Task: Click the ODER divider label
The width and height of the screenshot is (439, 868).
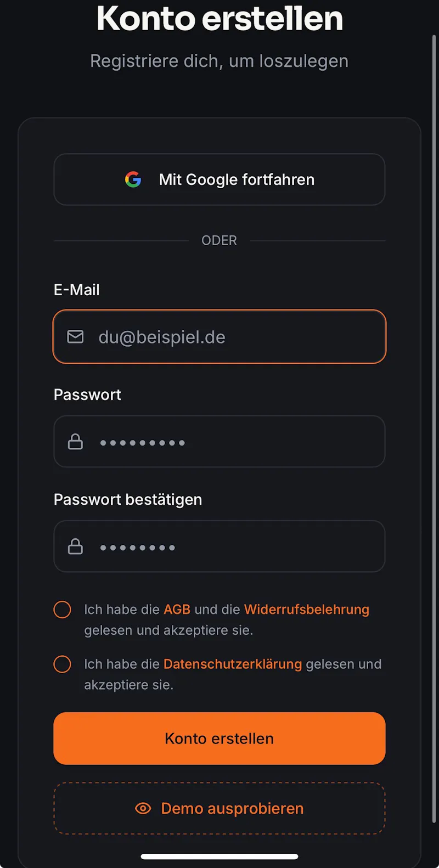Action: (x=219, y=240)
